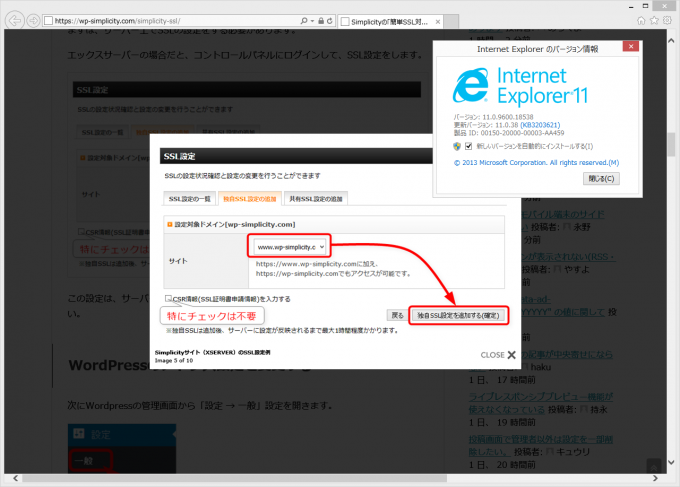Toggle automatic new version install checkbox

(x=468, y=146)
